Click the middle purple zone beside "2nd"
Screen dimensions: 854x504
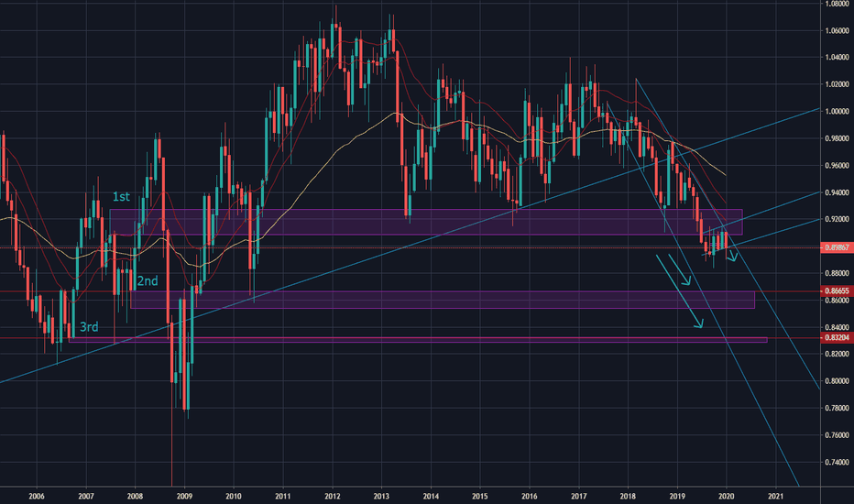[x=443, y=300]
